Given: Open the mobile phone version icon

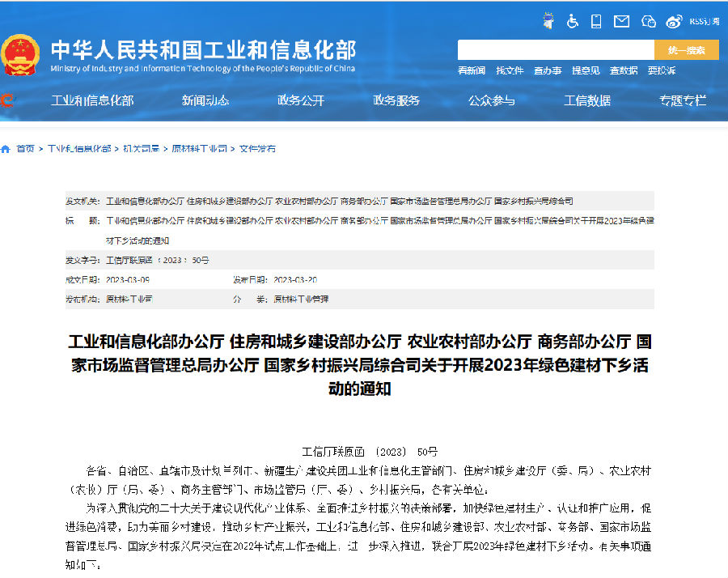Looking at the screenshot, I should pos(596,21).
